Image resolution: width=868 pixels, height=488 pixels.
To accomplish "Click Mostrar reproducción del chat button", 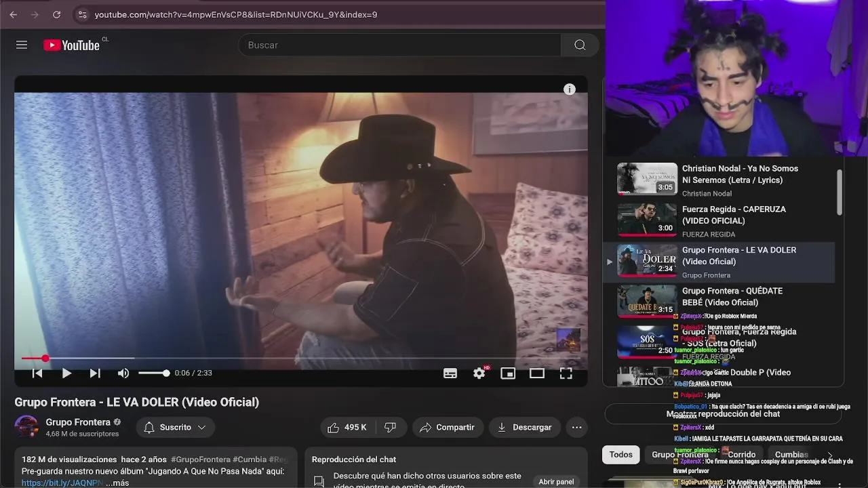I will pyautogui.click(x=723, y=413).
